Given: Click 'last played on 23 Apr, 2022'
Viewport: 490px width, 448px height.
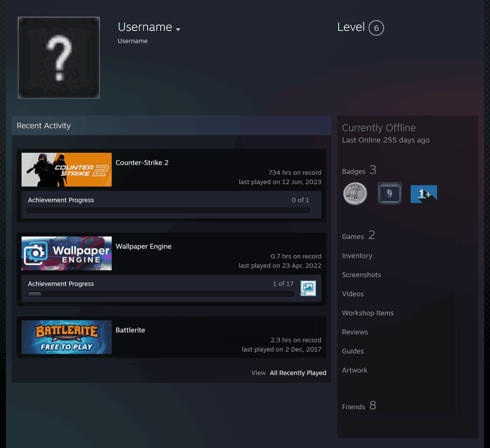Looking at the screenshot, I should click(x=280, y=265).
